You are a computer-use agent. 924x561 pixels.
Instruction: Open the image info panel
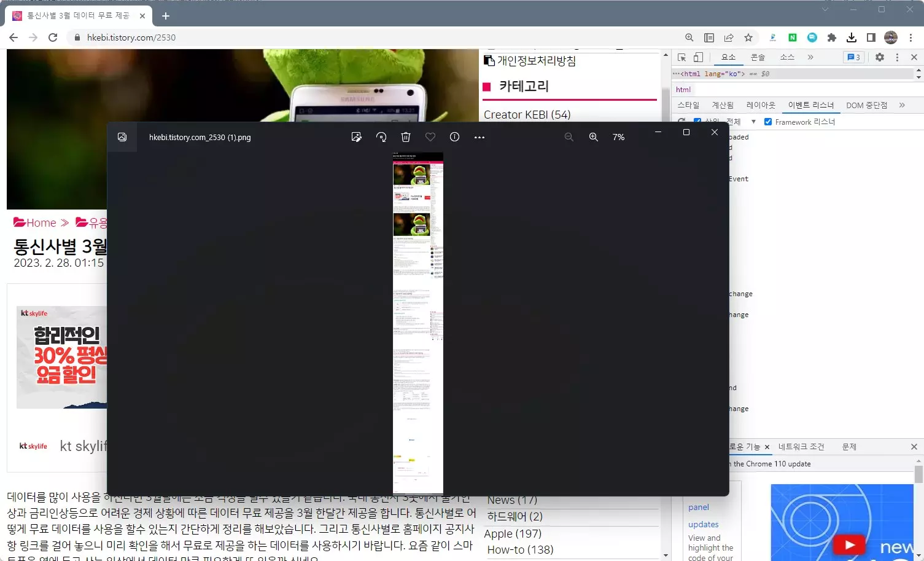point(454,137)
